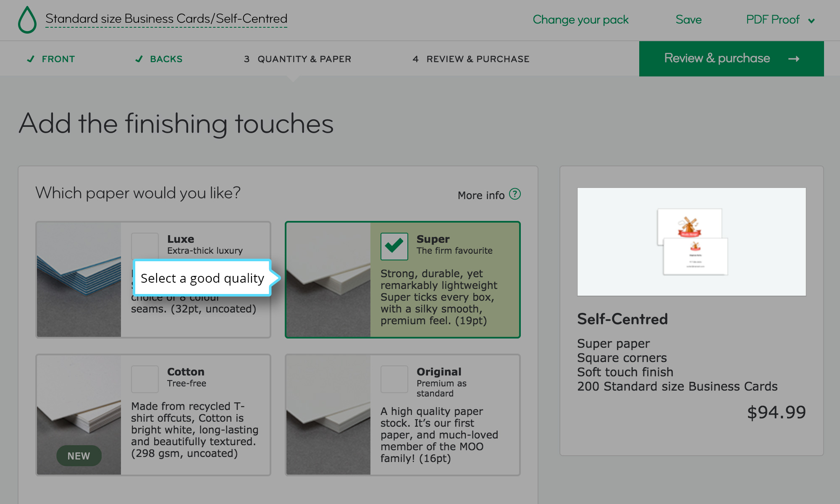Click the FRONT step checkmark icon
The height and width of the screenshot is (504, 840).
[x=30, y=59]
